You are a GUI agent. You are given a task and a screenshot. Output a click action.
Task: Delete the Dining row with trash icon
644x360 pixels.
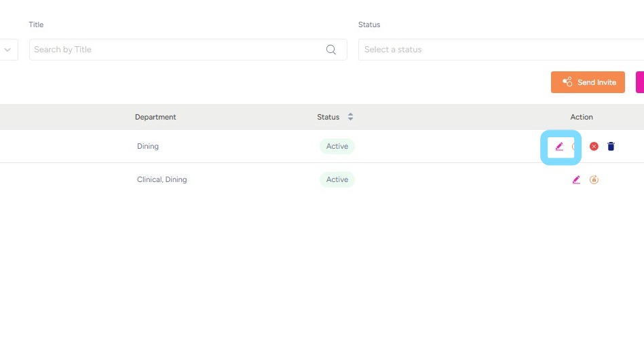(x=611, y=146)
